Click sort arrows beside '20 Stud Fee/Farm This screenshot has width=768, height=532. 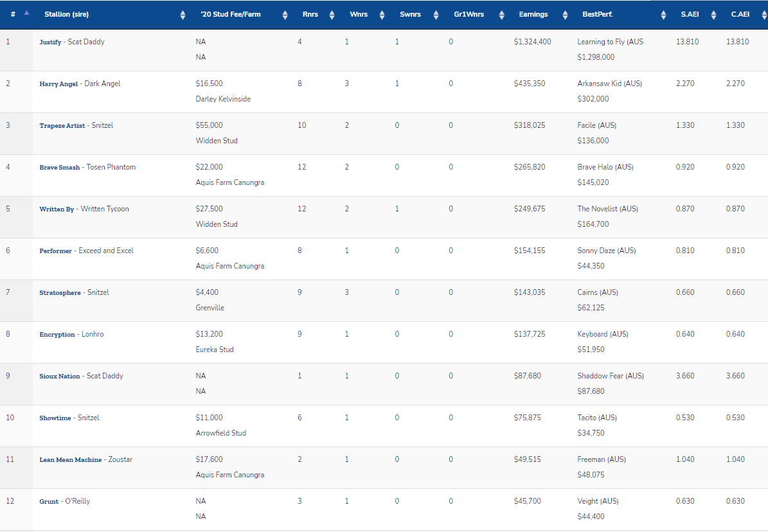point(285,15)
